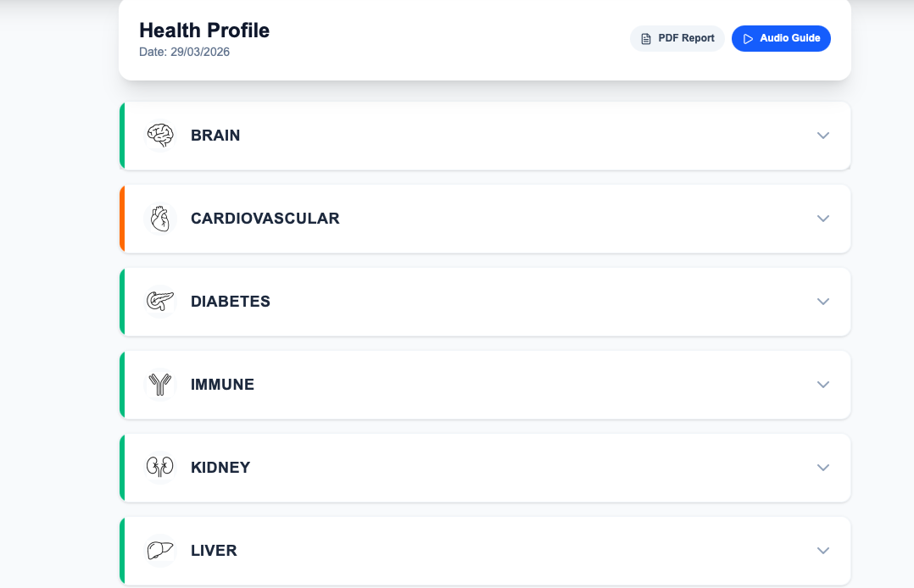
Task: Select the CARDIOVASCULAR section header
Action: [265, 218]
